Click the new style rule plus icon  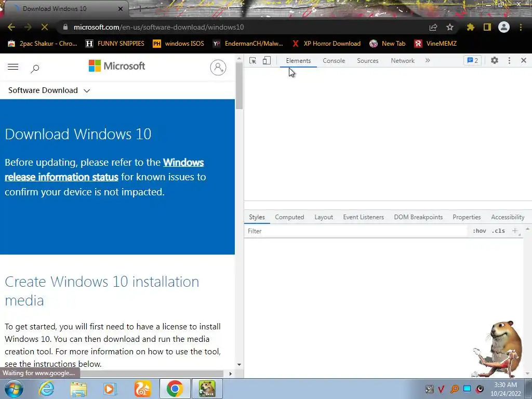(x=515, y=231)
